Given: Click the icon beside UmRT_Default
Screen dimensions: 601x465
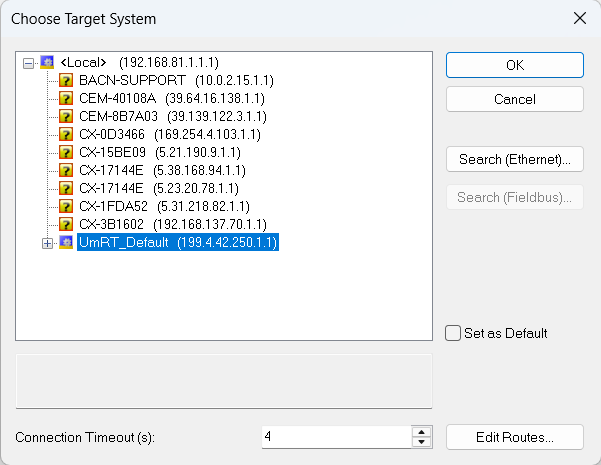Looking at the screenshot, I should [x=66, y=243].
